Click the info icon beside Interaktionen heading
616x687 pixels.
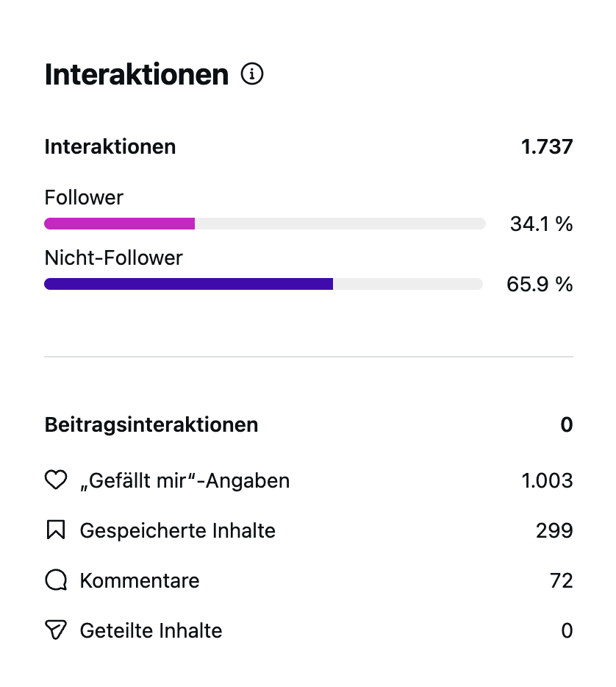(252, 74)
